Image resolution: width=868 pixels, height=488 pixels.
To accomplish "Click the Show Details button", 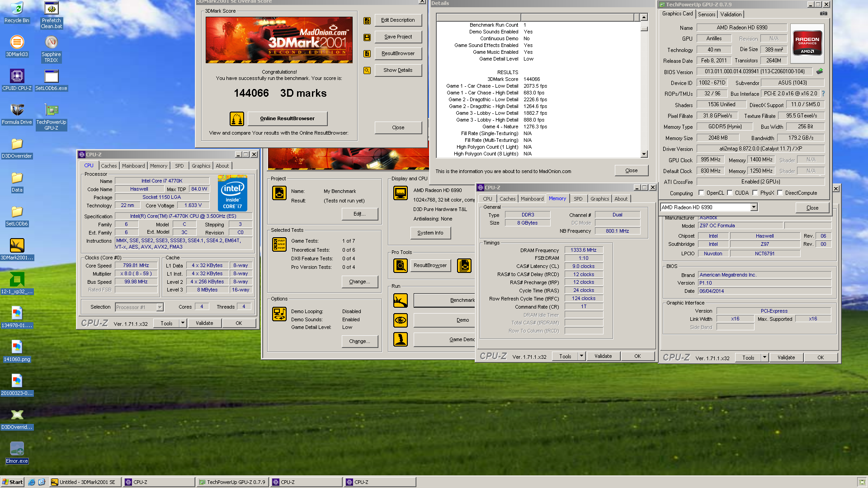I will [398, 70].
